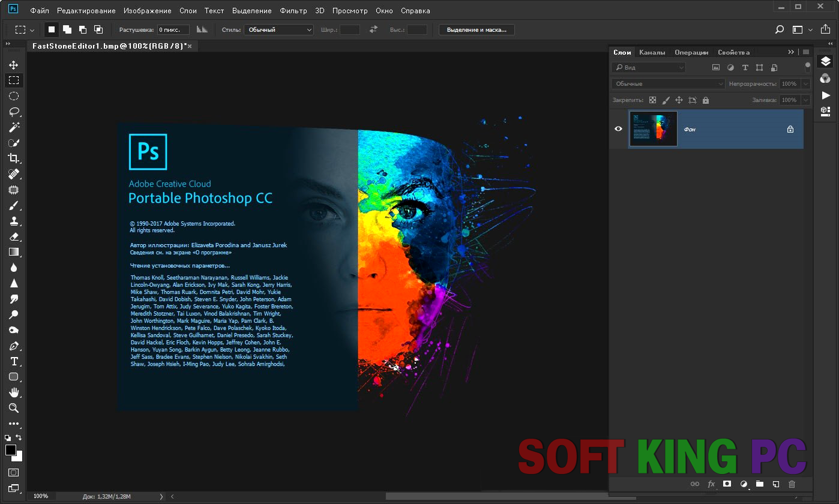Toggle lock transparent pixels icon
The image size is (839, 504).
pos(652,100)
